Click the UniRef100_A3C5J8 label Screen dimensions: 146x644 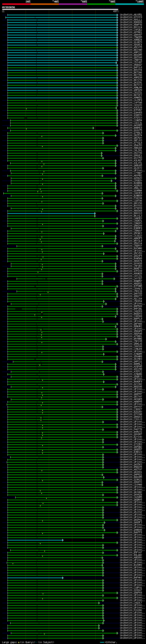pyautogui.click(x=131, y=108)
